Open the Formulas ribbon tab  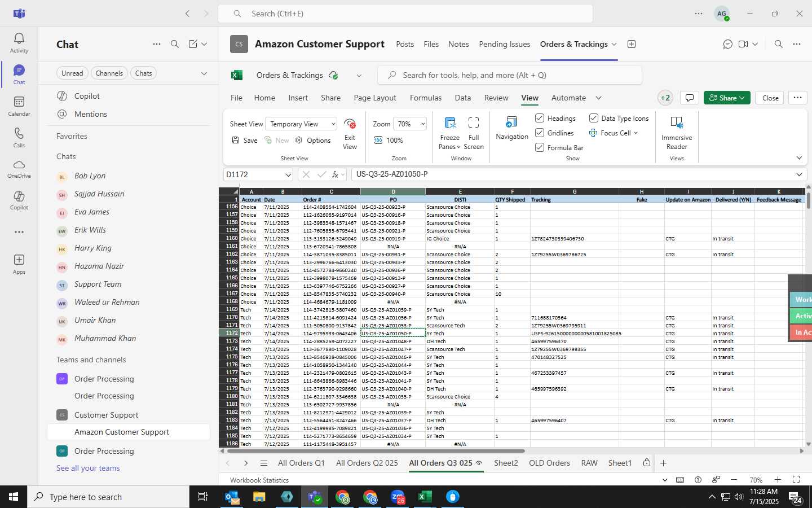coord(426,98)
